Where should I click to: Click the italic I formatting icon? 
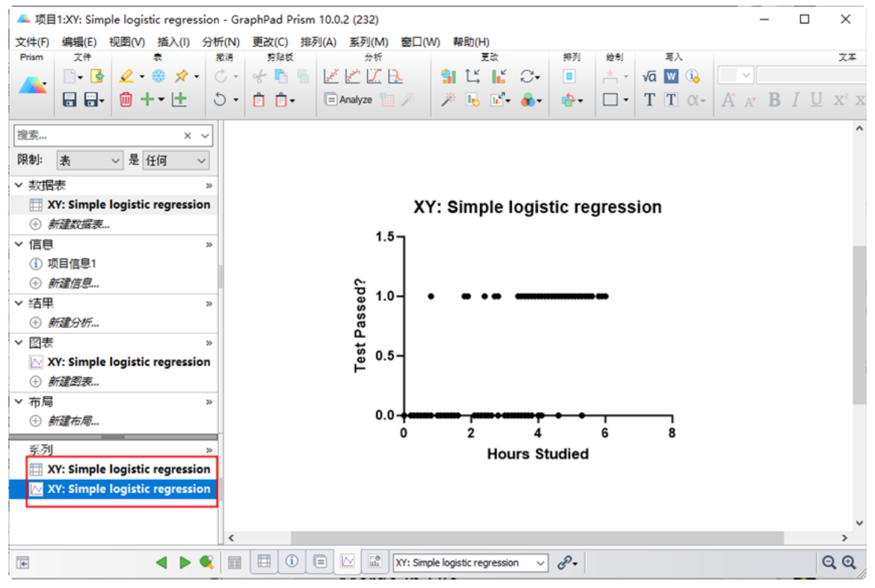[x=796, y=100]
